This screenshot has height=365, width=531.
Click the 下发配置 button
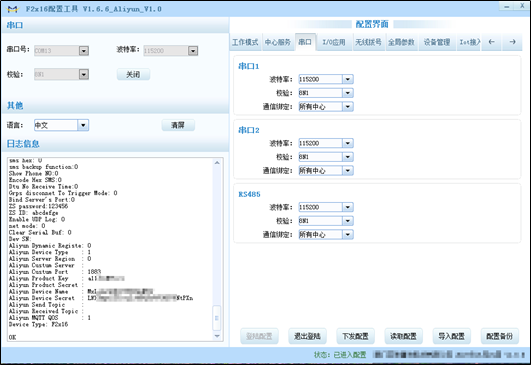point(355,336)
